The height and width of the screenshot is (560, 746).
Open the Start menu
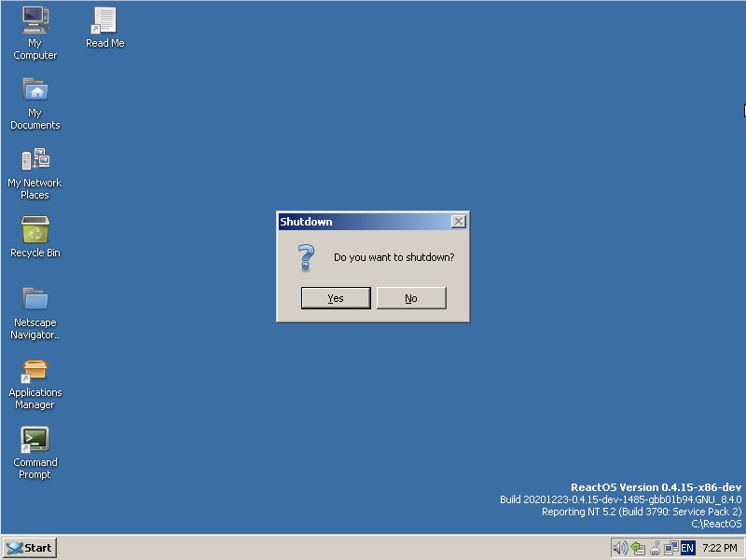[30, 548]
